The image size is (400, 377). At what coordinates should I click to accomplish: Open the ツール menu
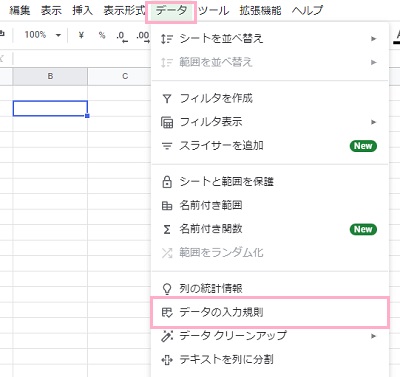(214, 11)
